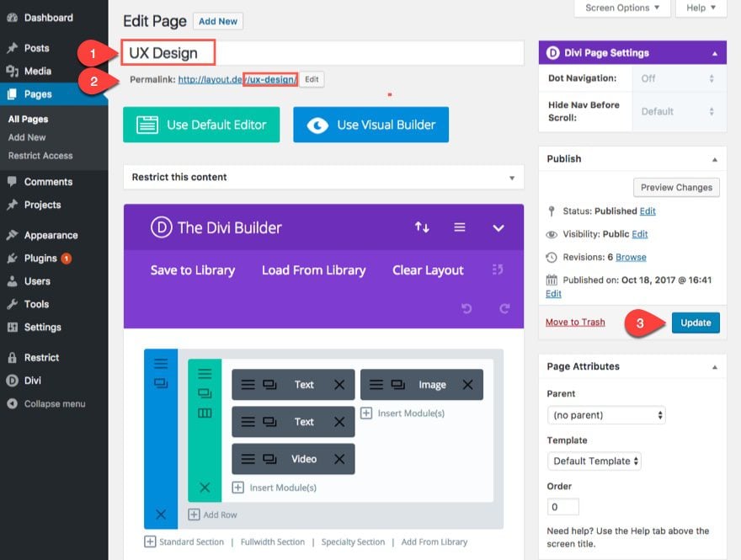Image resolution: width=741 pixels, height=560 pixels.
Task: Collapse the Divi Builder panel chevron
Action: tap(498, 227)
